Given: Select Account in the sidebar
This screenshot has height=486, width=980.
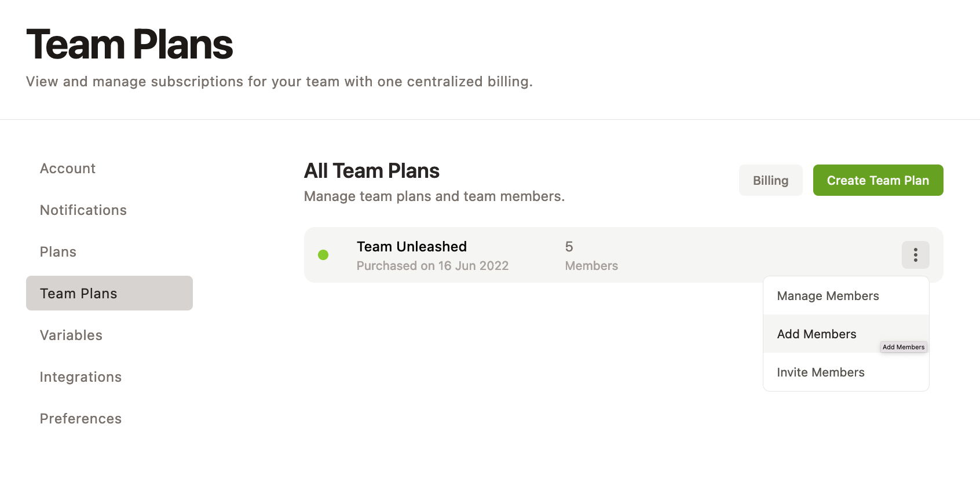Looking at the screenshot, I should pyautogui.click(x=67, y=168).
